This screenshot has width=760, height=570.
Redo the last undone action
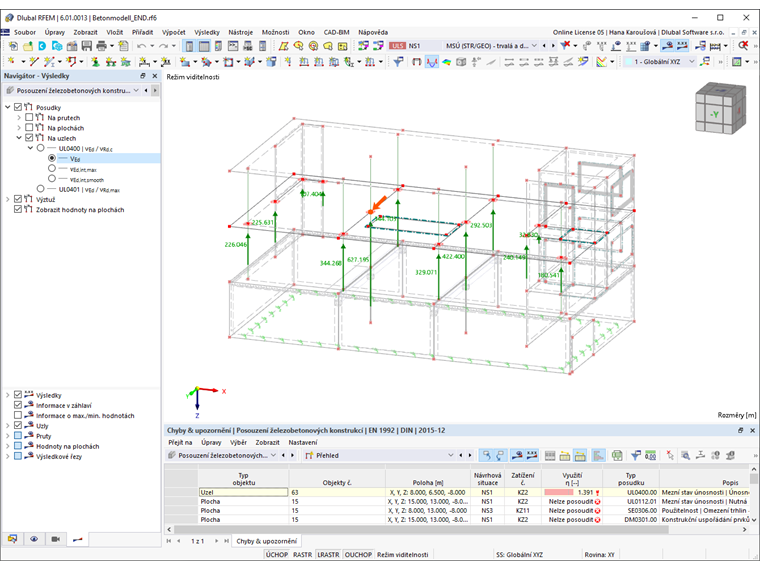tap(163, 46)
